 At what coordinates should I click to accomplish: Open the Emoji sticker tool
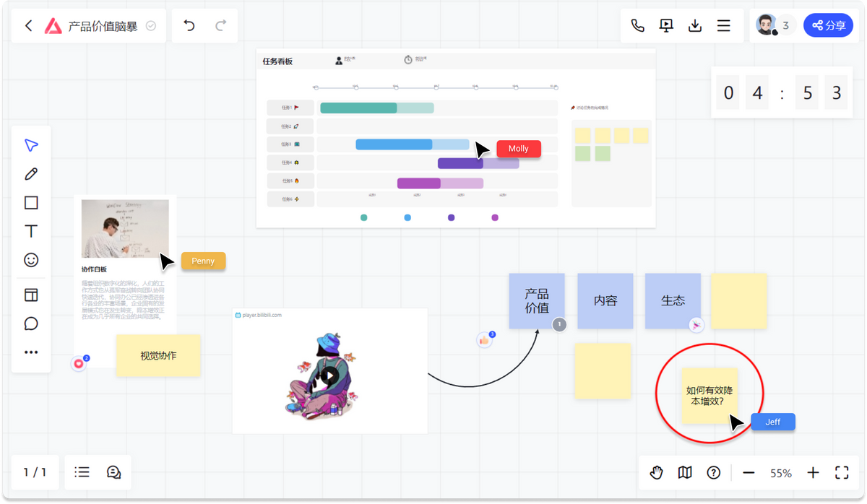(x=31, y=260)
